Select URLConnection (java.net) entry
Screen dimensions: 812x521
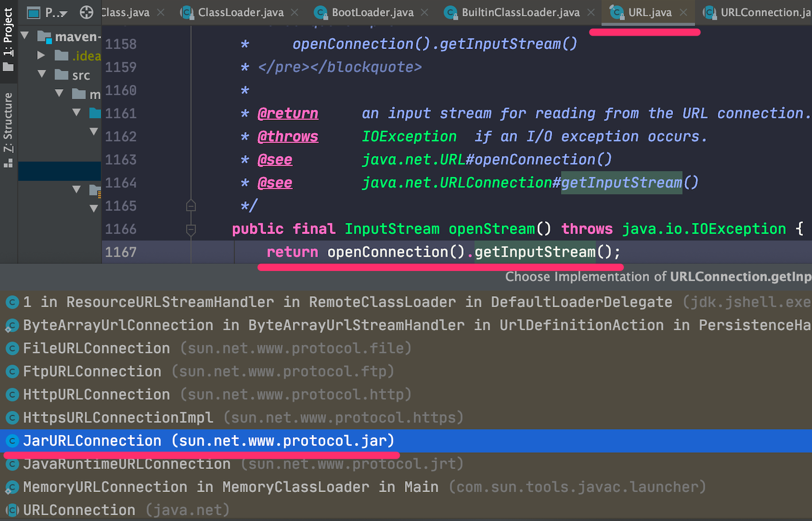406,510
